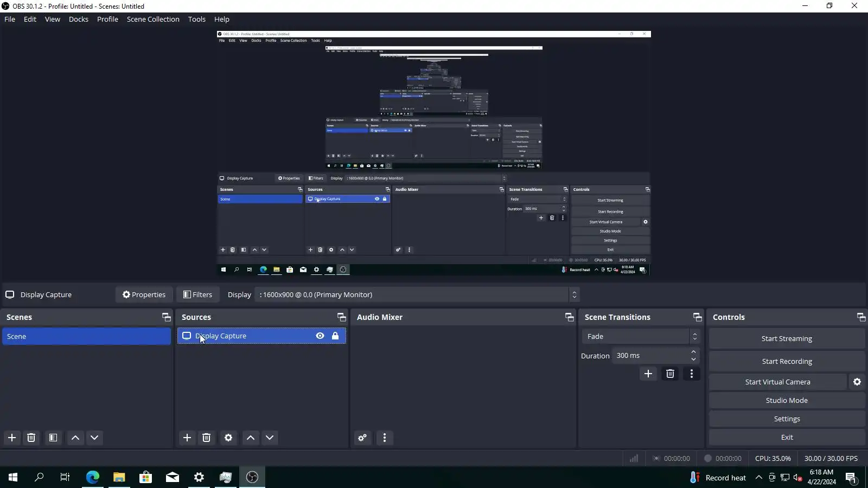Click the OBS preview canvas
868x488 pixels.
pyautogui.click(x=434, y=153)
